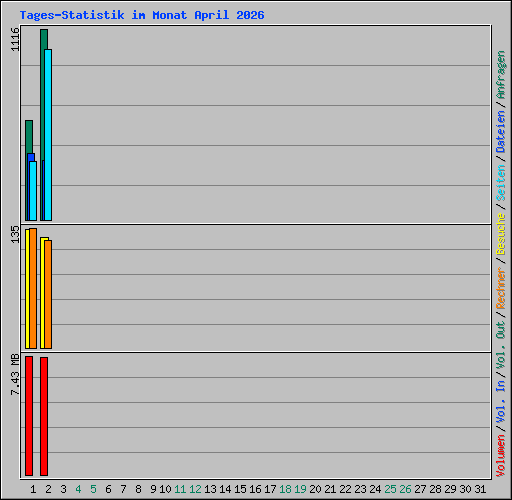Click the red Volumen bar for day 1
The width and height of the screenshot is (512, 500).
tap(29, 416)
